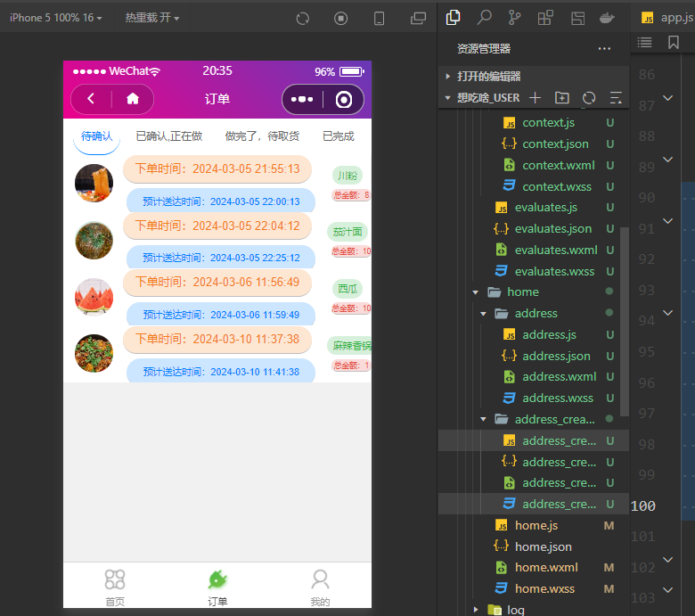This screenshot has width=695, height=616.
Task: Tap 预计送达时间 2024-03-10 11:41:38 label
Action: click(x=221, y=372)
